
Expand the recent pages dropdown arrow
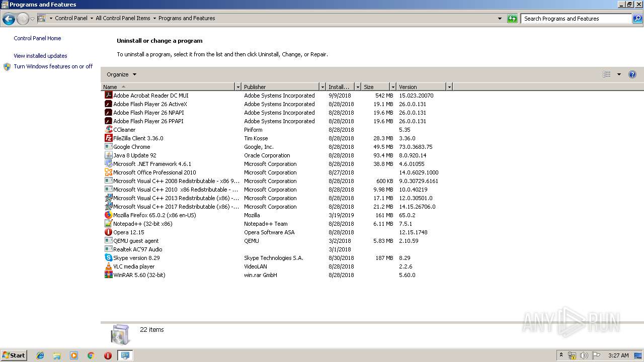point(32,19)
